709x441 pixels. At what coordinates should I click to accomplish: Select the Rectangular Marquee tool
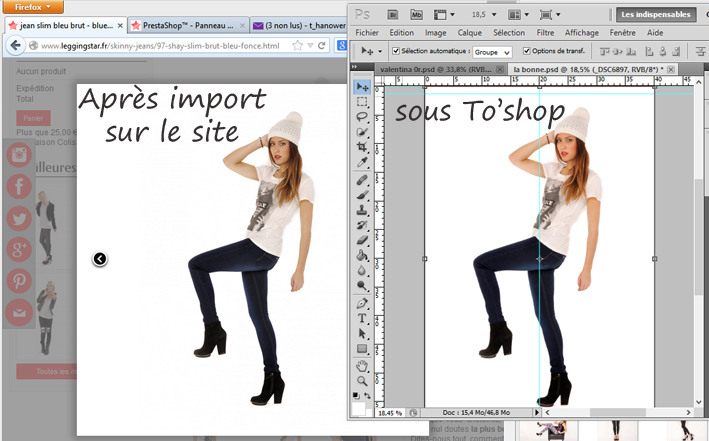(362, 102)
